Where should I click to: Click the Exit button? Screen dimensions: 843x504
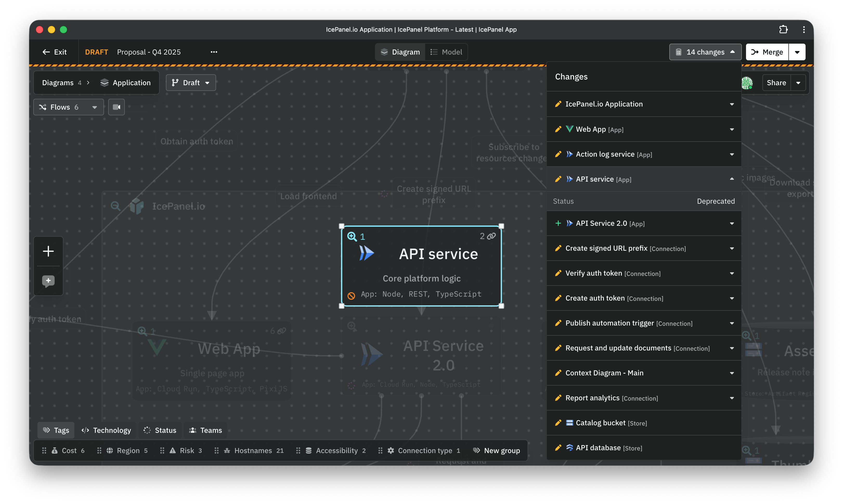[x=54, y=52]
